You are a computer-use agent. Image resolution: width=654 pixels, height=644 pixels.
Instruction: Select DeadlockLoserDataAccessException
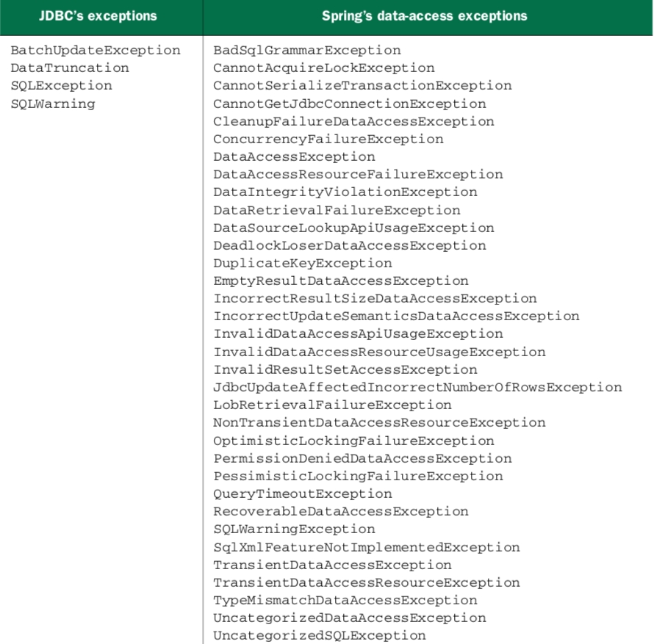(350, 245)
